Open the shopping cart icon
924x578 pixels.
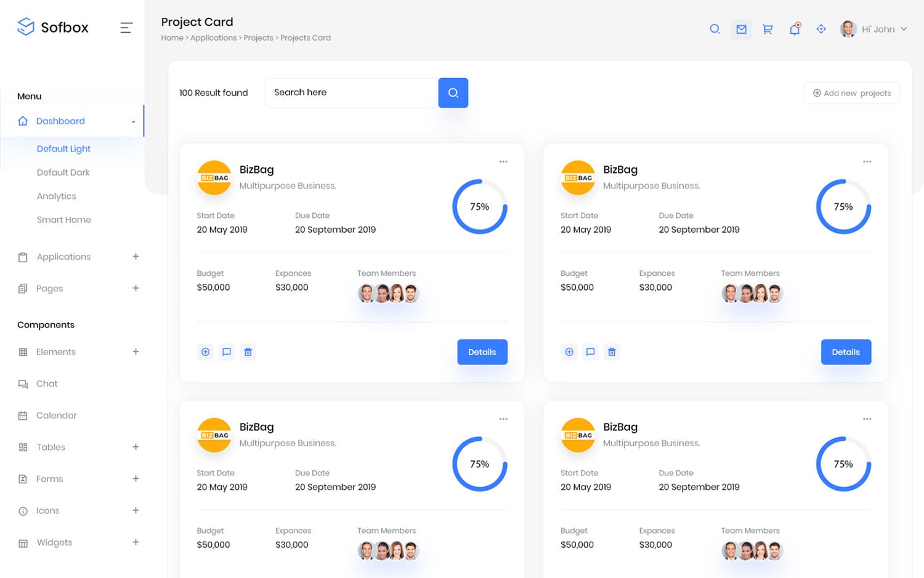pos(768,29)
